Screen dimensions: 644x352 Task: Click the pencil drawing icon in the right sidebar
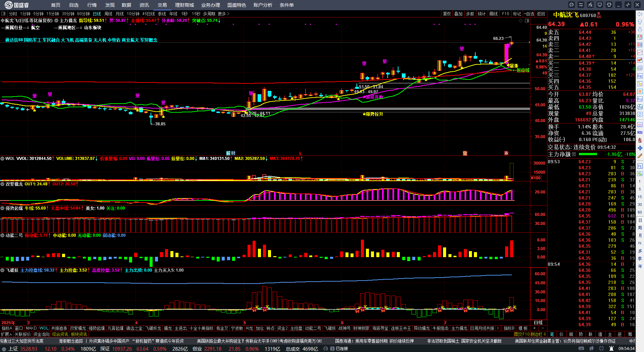[640, 156]
